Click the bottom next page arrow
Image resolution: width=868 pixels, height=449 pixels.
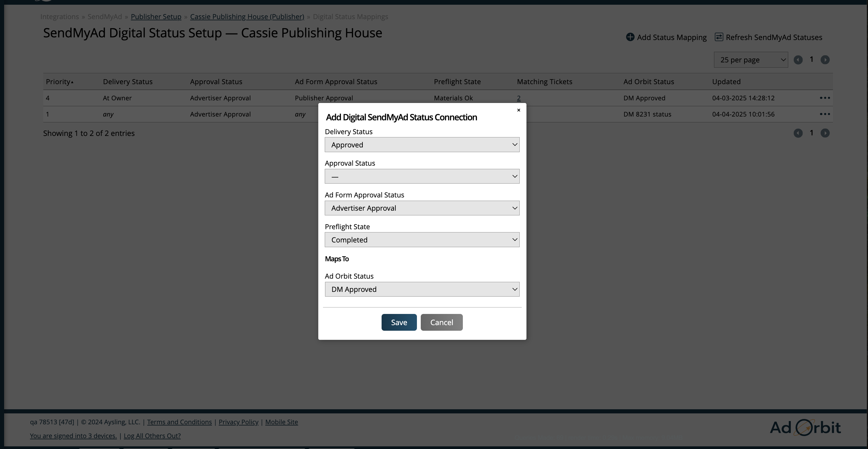pos(825,133)
